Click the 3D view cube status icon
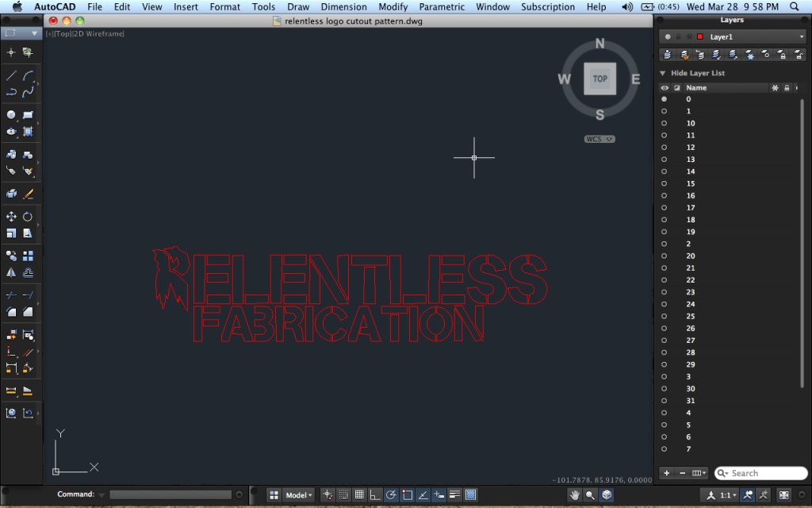Screen dimensions: 812x508 tap(607, 495)
